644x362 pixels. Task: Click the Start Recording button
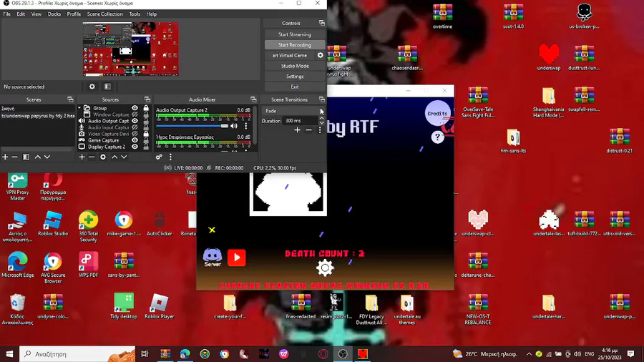295,45
